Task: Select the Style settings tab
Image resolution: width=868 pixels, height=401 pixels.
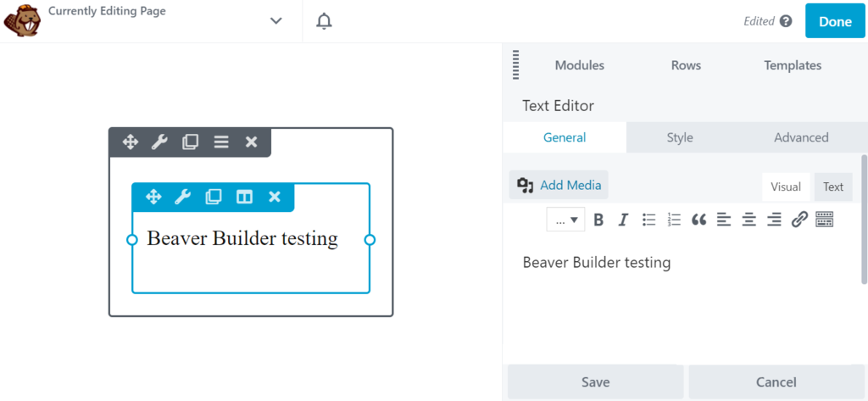Action: (680, 137)
